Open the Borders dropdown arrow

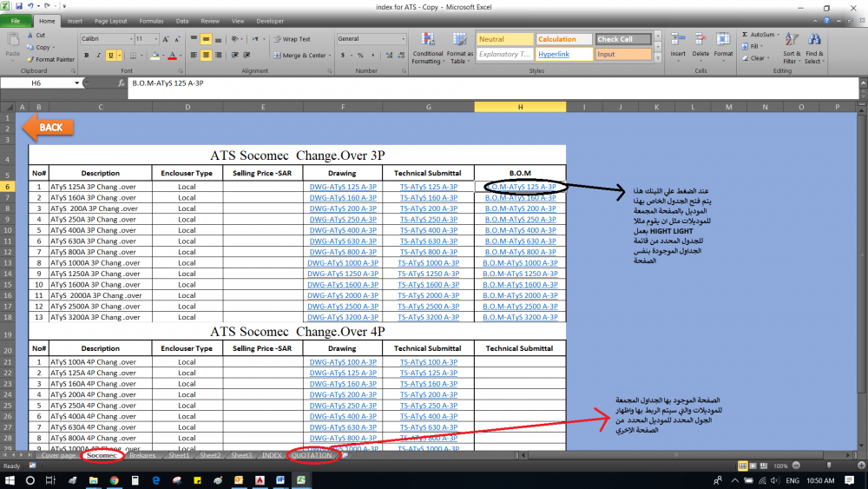[141, 56]
